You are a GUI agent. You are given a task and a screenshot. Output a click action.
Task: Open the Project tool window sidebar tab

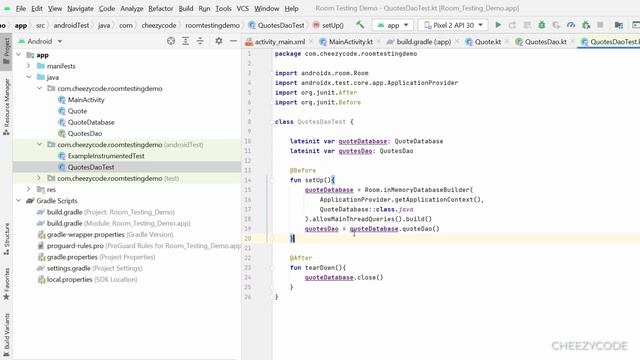pos(6,51)
